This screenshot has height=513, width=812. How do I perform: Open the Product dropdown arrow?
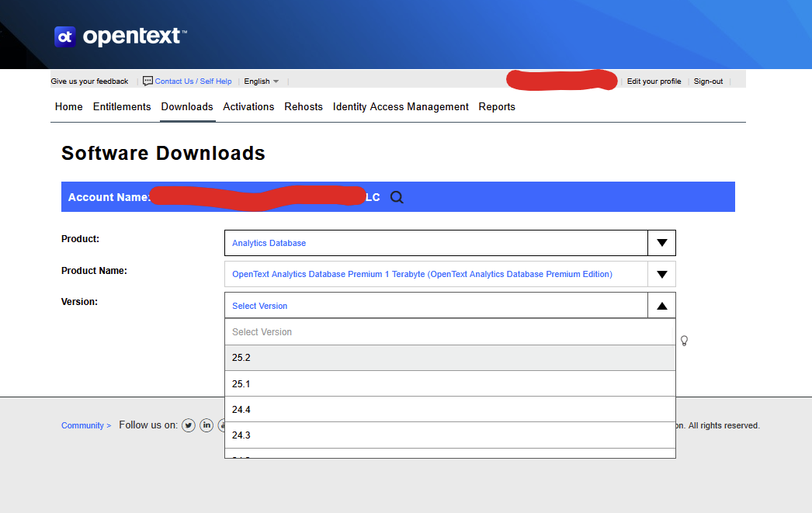point(661,243)
